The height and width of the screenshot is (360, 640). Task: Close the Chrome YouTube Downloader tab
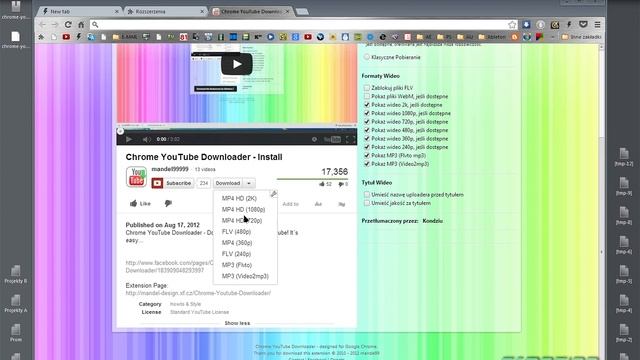(x=287, y=11)
